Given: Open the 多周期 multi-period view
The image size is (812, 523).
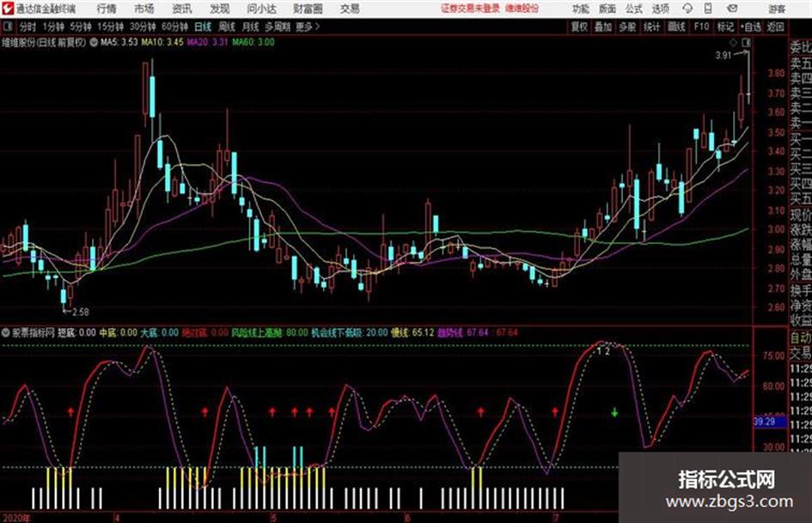Looking at the screenshot, I should click(x=278, y=27).
